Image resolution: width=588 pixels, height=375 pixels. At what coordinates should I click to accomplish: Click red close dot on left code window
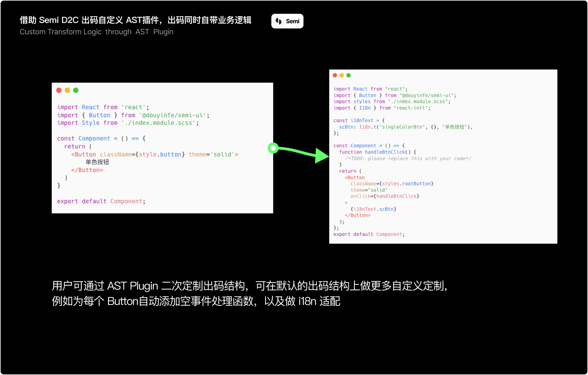point(59,90)
